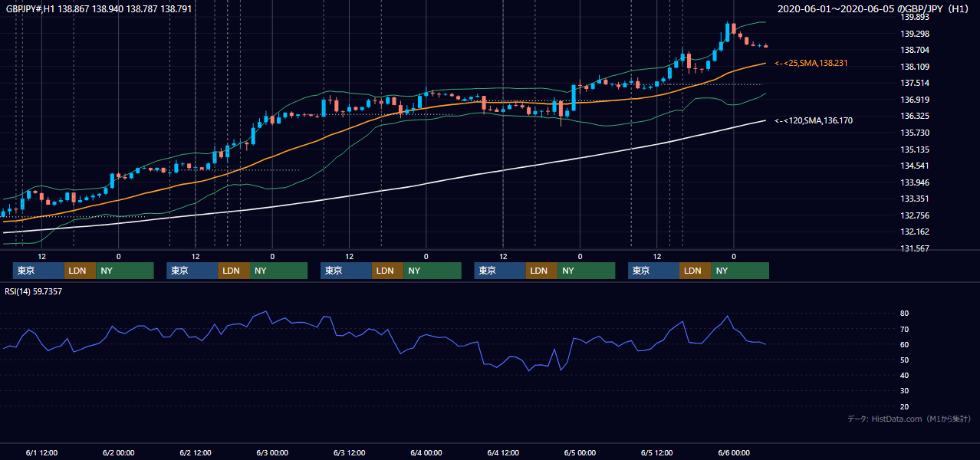Click the 6/2 00:00 time axis label
The height and width of the screenshot is (460, 980).
click(x=118, y=452)
